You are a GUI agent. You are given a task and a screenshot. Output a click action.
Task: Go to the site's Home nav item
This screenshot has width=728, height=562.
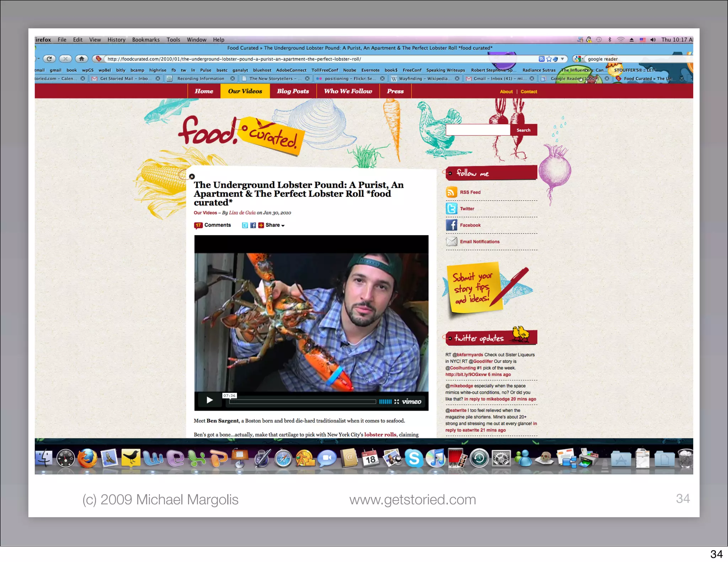click(x=204, y=91)
